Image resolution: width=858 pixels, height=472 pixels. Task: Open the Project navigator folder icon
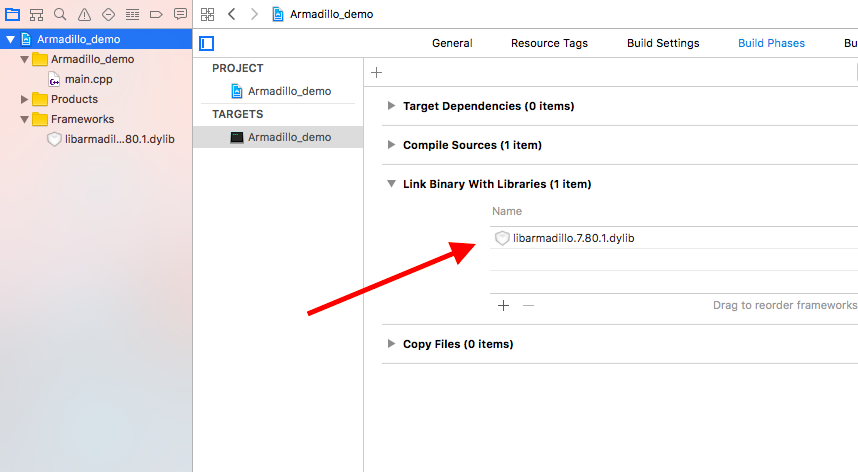(12, 14)
